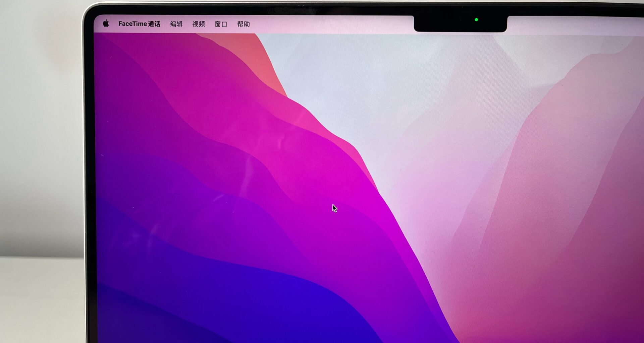Open the FaceTime通话 application menu

[x=139, y=24]
